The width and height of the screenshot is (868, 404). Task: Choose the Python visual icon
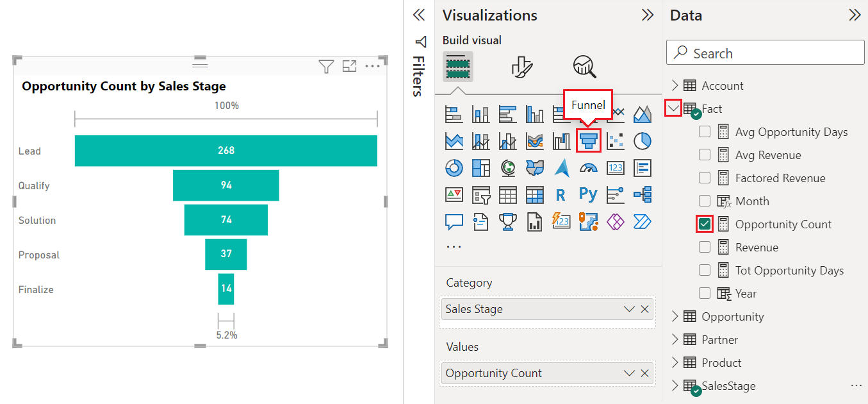coord(587,194)
